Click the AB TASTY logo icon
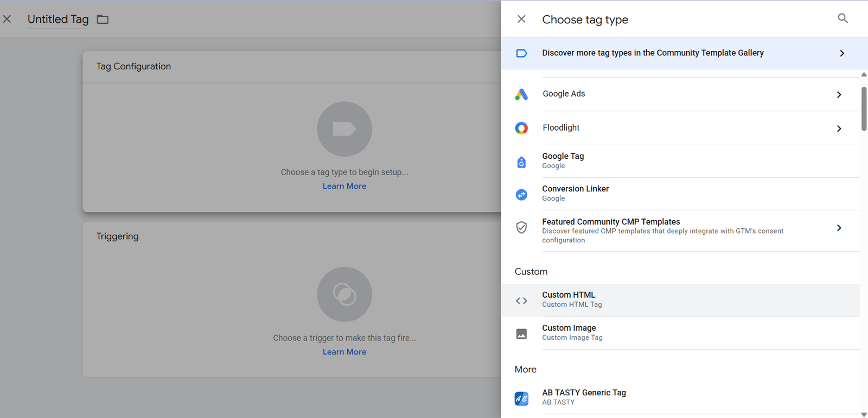868x418 pixels. 521,398
